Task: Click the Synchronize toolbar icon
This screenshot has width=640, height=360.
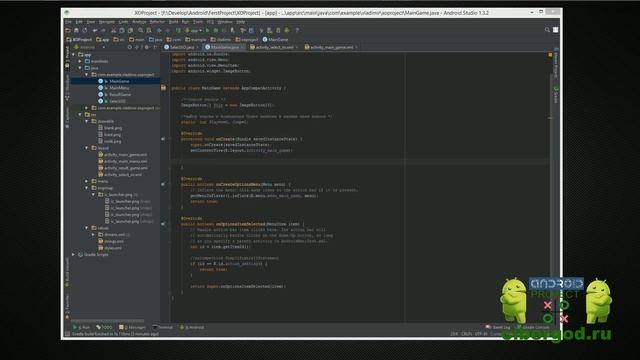Action: pyautogui.click(x=84, y=30)
